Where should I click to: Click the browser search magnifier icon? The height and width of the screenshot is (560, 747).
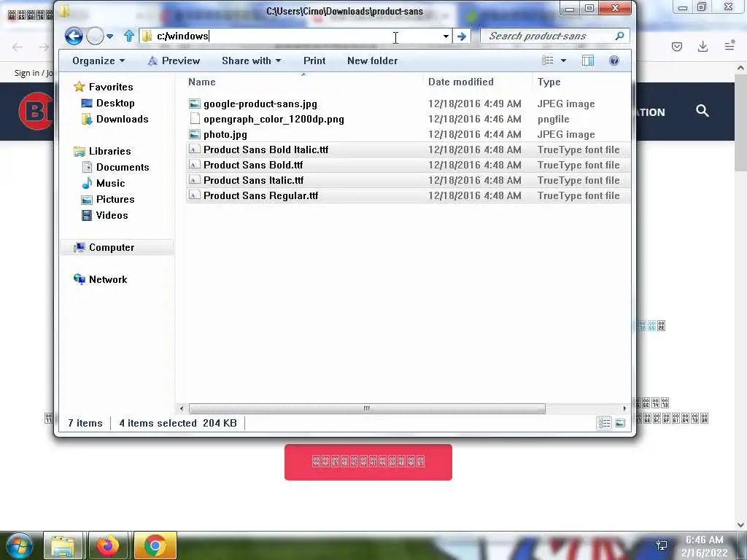click(x=703, y=111)
